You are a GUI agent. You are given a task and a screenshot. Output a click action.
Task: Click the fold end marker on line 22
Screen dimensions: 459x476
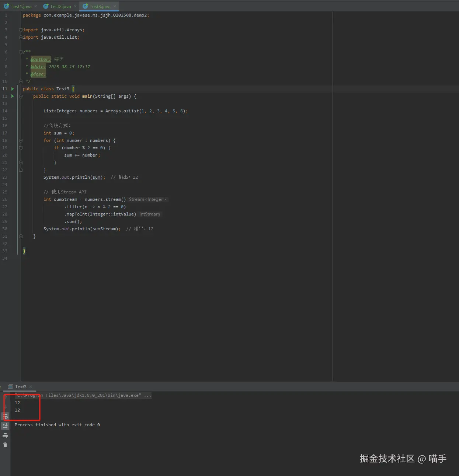coord(21,170)
